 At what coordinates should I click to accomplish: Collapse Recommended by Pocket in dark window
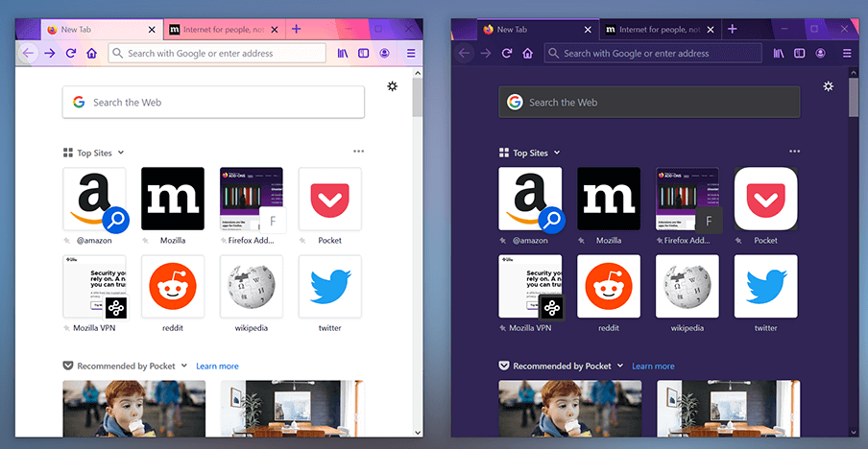[620, 366]
